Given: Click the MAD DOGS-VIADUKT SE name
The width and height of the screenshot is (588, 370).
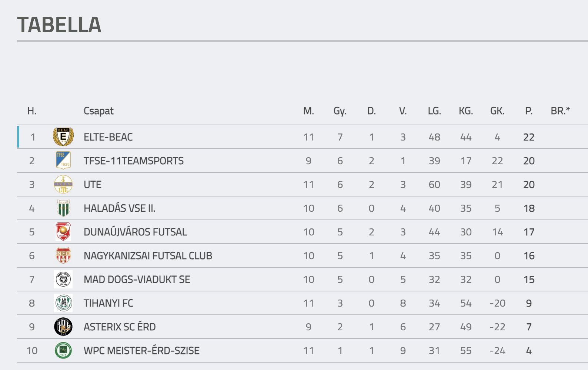Looking at the screenshot, I should pyautogui.click(x=137, y=280).
